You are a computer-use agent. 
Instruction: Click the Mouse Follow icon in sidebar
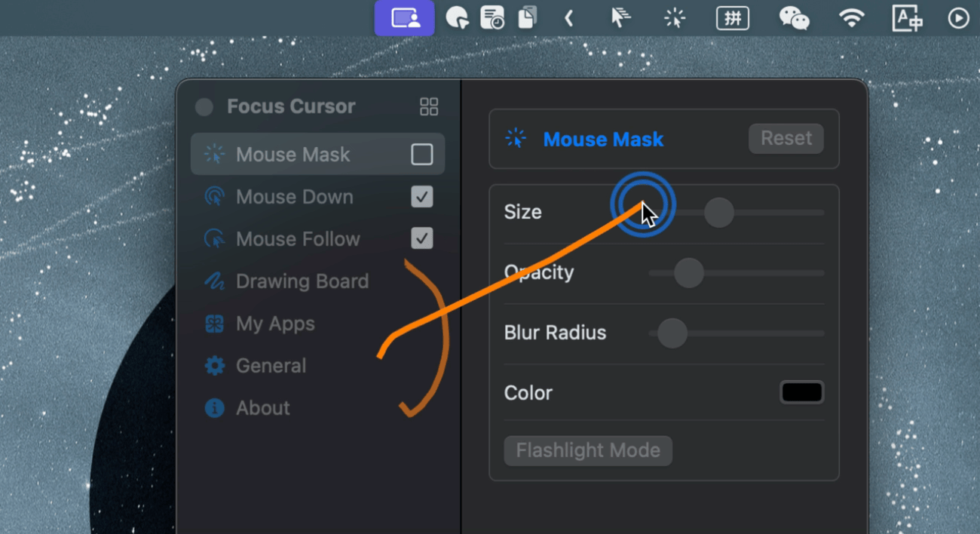click(x=215, y=239)
